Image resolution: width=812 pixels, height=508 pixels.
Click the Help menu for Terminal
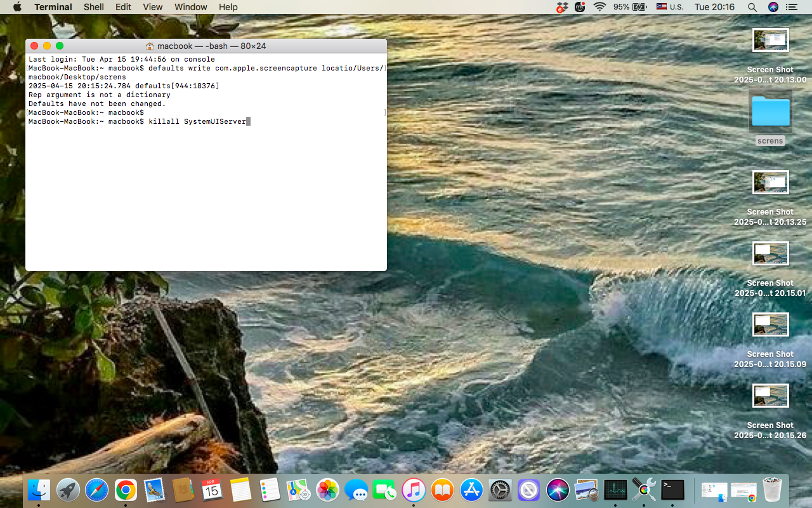click(228, 7)
